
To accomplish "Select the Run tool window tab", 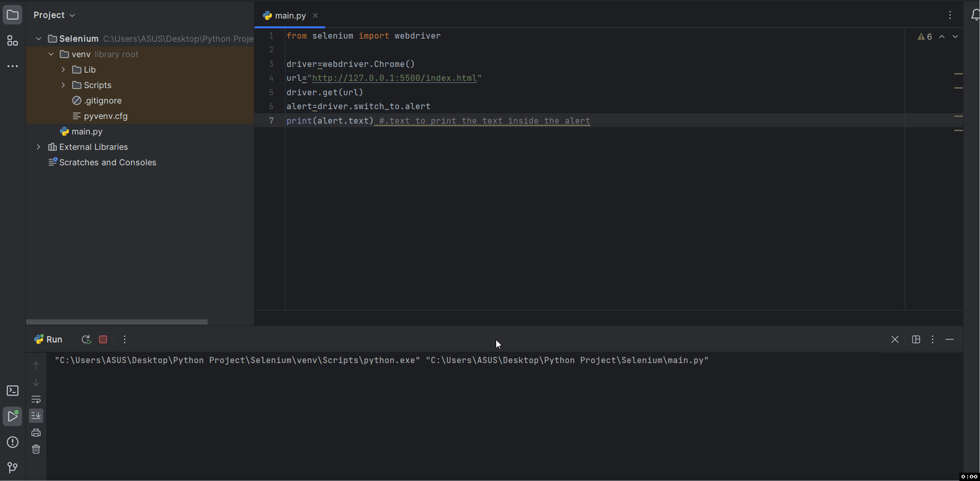I will 48,339.
